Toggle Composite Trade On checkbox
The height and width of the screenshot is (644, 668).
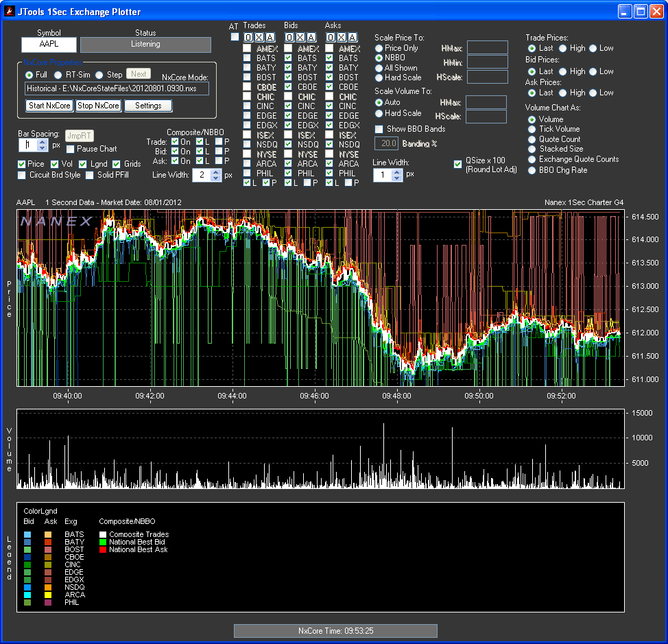[x=175, y=141]
